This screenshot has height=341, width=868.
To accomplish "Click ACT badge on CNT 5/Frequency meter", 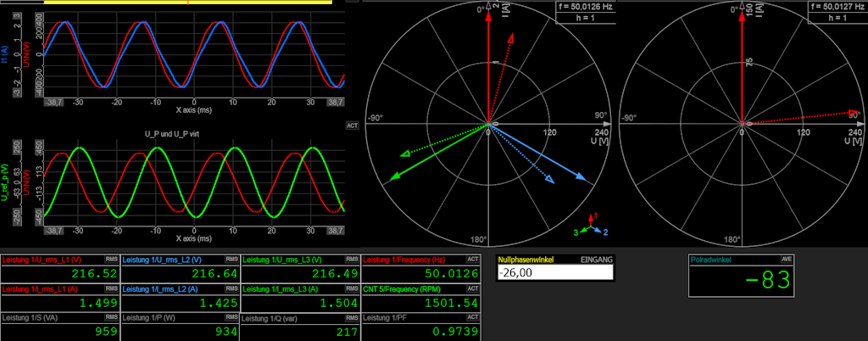I will (x=473, y=288).
